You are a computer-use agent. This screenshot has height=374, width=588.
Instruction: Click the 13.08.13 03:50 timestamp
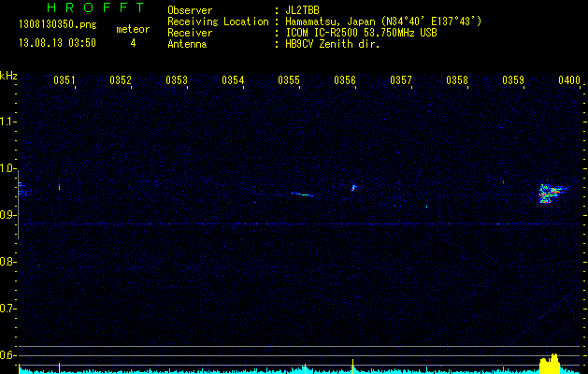point(57,43)
